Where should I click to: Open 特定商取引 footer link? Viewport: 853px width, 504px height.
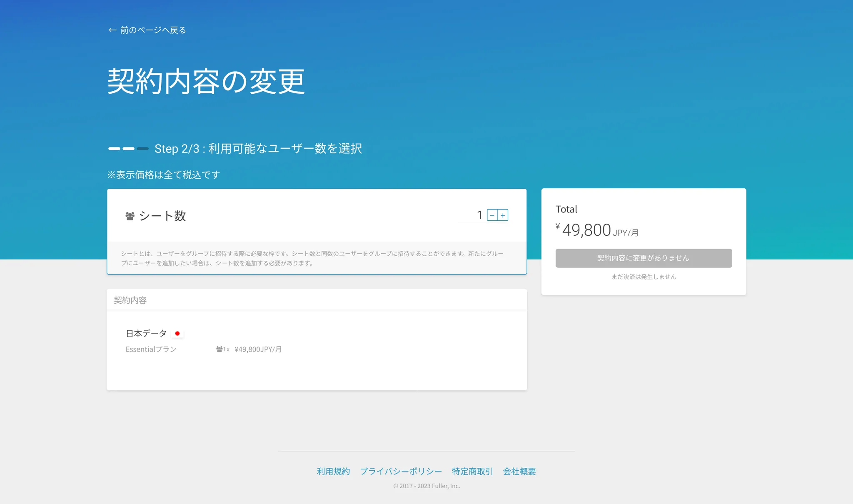coord(472,471)
